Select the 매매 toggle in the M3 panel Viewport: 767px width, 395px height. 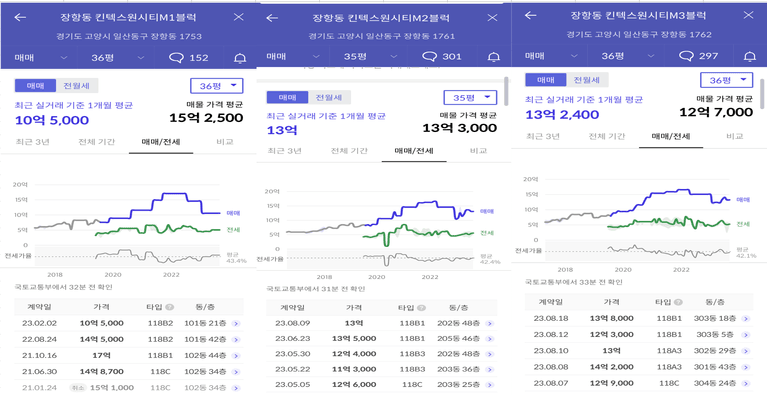coord(545,80)
